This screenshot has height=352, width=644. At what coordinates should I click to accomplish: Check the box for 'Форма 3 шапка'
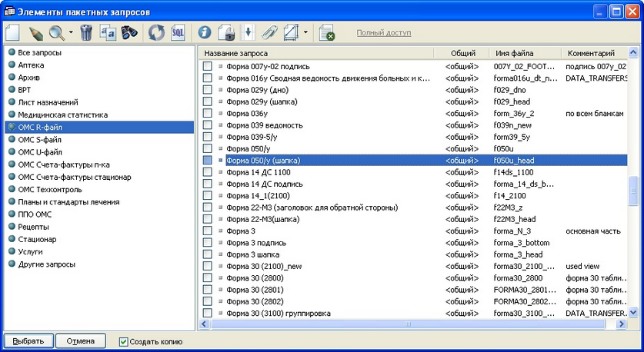(208, 254)
